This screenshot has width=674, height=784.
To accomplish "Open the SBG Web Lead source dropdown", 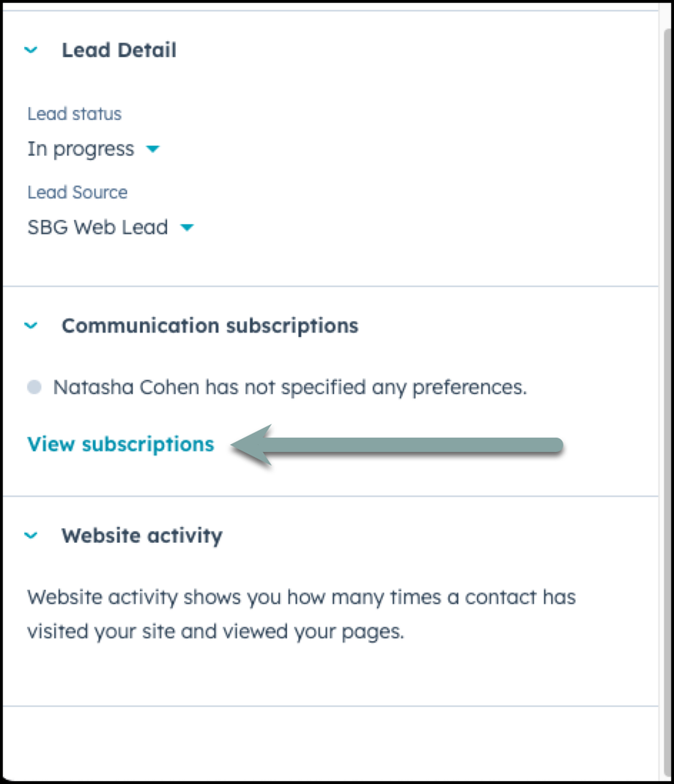I will tap(97, 228).
